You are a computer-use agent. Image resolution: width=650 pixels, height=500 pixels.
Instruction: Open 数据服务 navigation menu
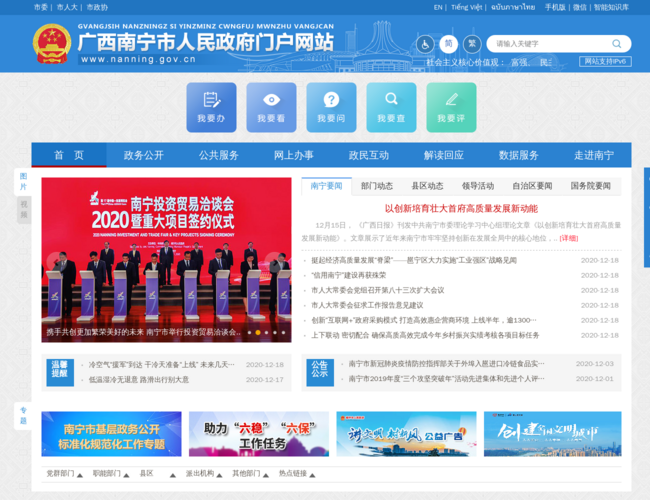pos(519,155)
